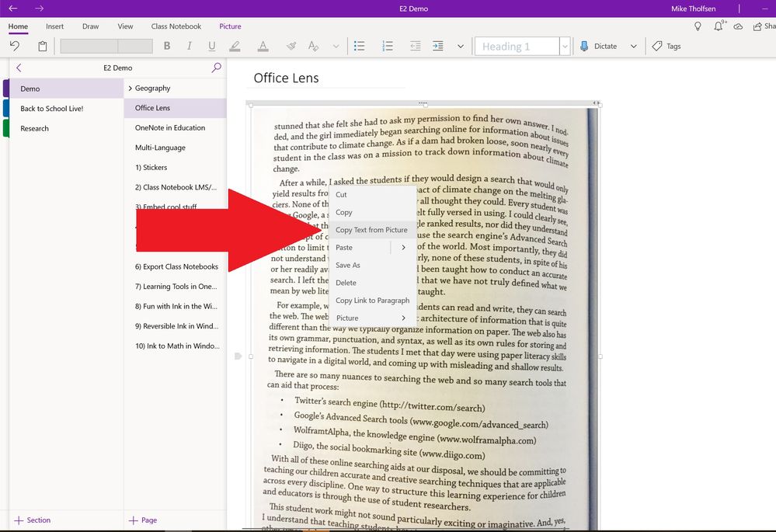Screen dimensions: 776x532
Task: Toggle bold formatting
Action: [167, 46]
